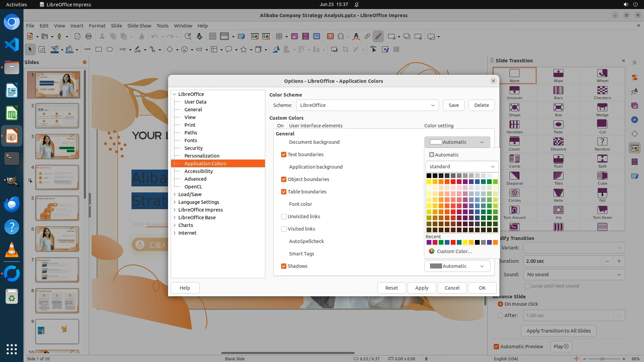Click the Cube transition icon
This screenshot has height=362, width=644.
tap(602, 176)
